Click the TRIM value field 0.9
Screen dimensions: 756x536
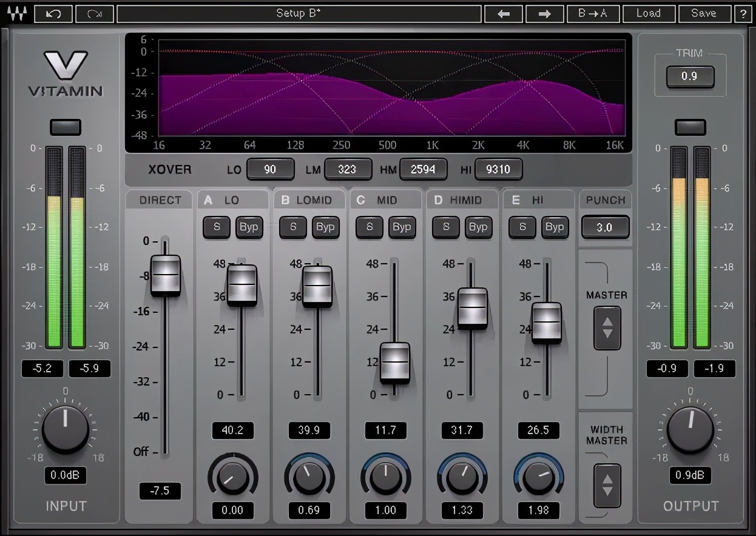pos(690,76)
